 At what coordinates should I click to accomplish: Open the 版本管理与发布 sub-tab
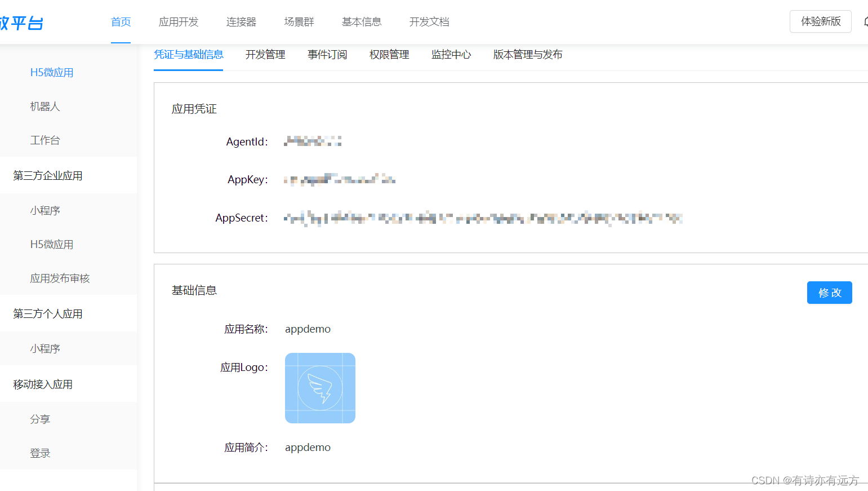[528, 55]
